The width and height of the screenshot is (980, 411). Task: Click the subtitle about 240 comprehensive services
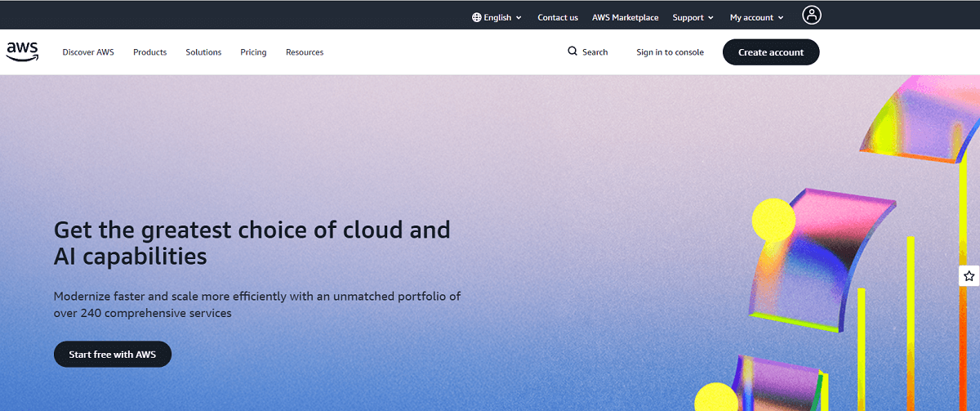257,304
